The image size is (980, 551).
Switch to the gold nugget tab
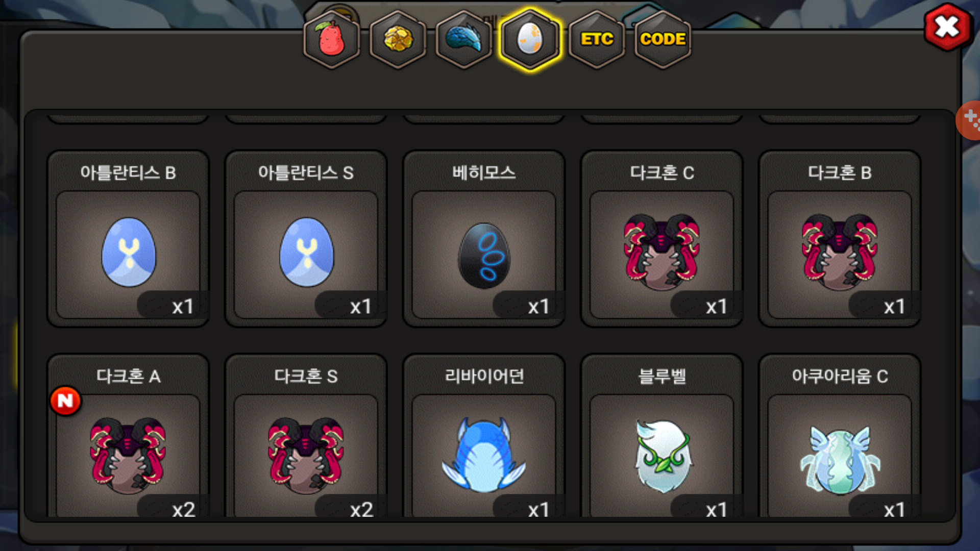398,39
